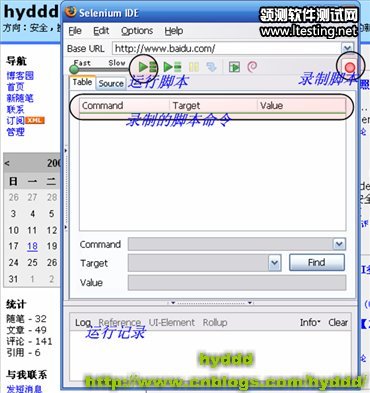Clear the log output
The height and width of the screenshot is (393, 370).
pyautogui.click(x=338, y=323)
